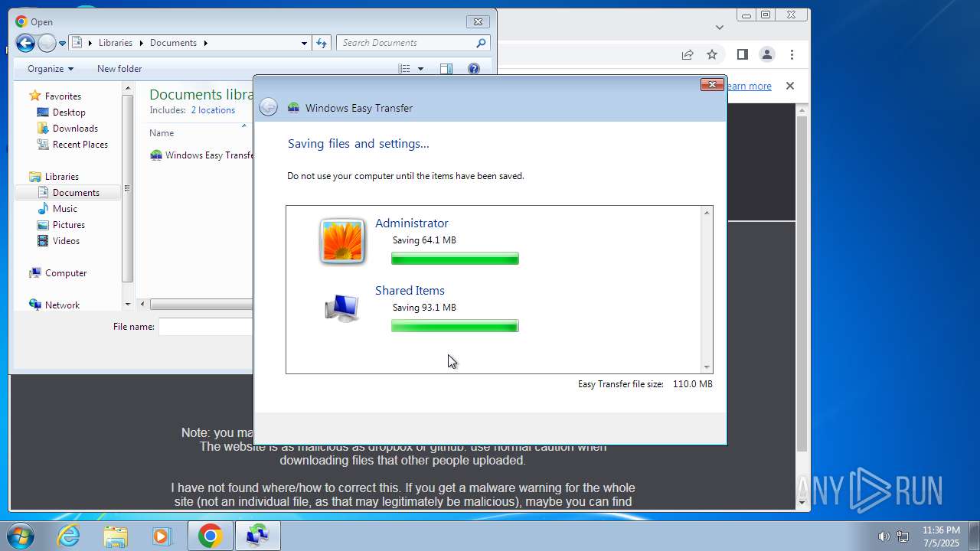The height and width of the screenshot is (551, 980).
Task: Click the New folder button
Action: tap(119, 69)
